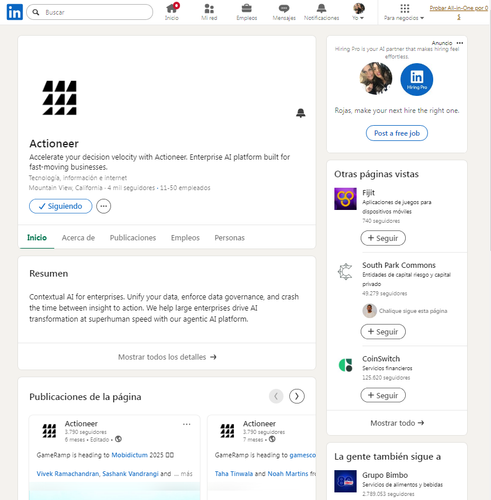The height and width of the screenshot is (500, 491).
Task: Follow South Park Commons with Seguir
Action: pyautogui.click(x=383, y=332)
